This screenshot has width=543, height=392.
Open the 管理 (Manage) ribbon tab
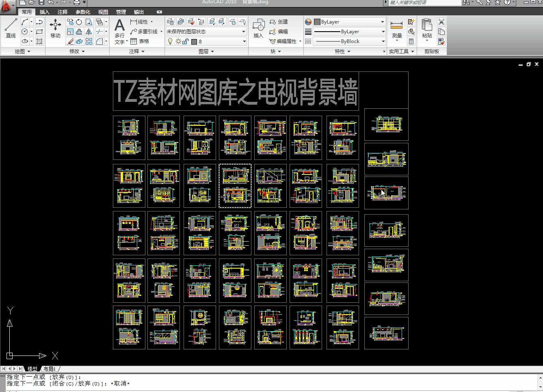[121, 12]
